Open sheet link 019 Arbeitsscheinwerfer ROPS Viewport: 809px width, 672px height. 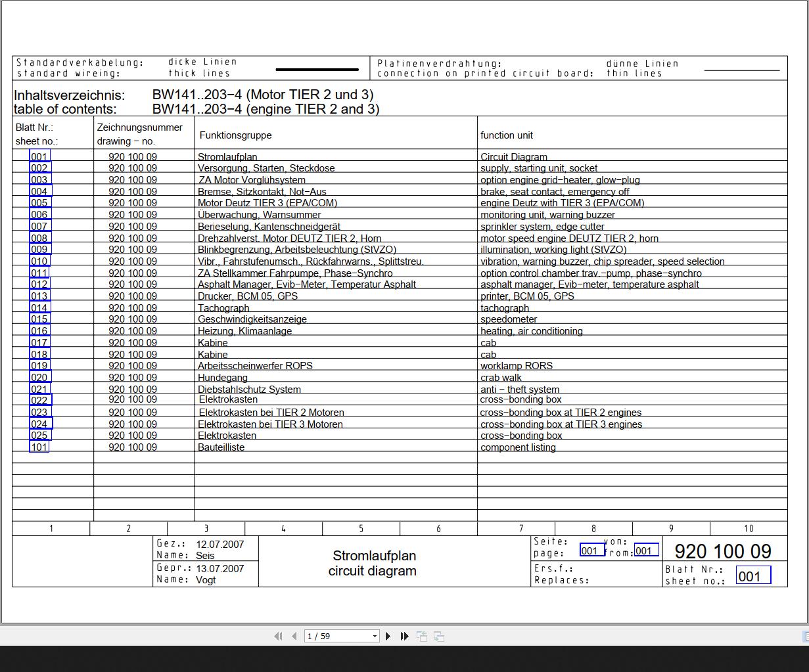(x=39, y=365)
